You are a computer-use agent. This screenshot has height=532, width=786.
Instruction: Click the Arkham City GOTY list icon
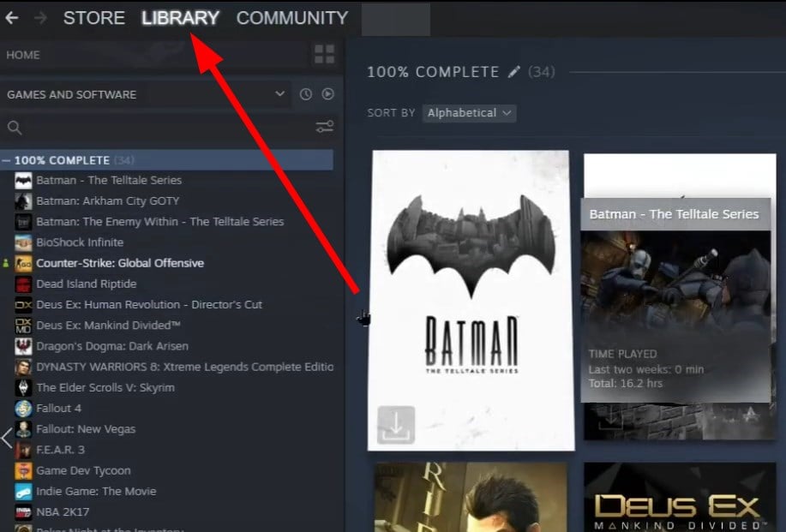point(23,200)
